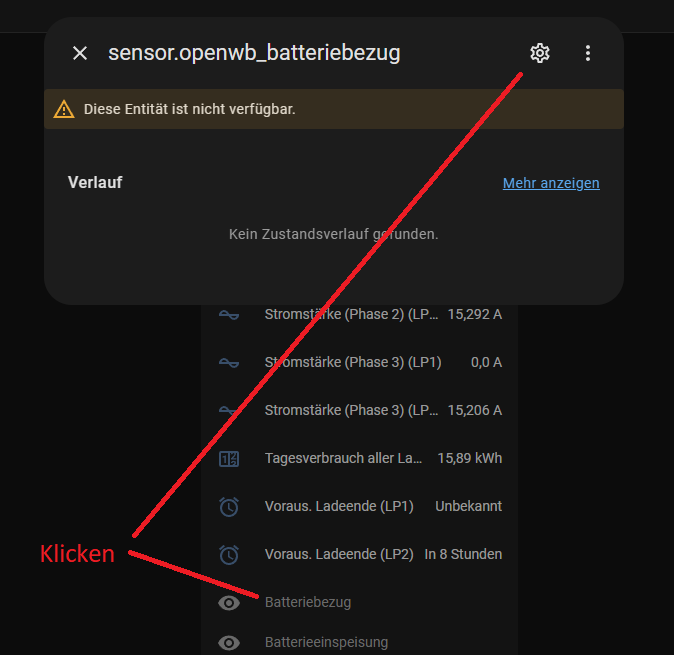The image size is (674, 655).
Task: Open the three-dot overflow menu
Action: coord(588,53)
